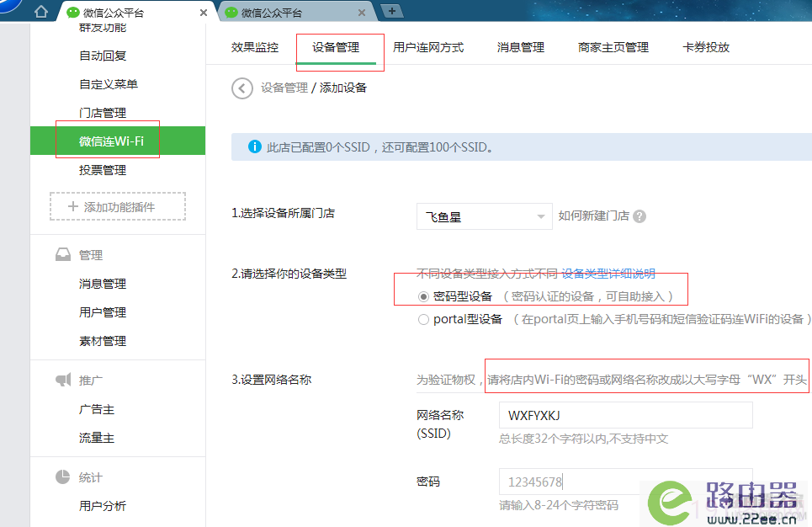Open the 商家主页管理 tab

pos(613,47)
